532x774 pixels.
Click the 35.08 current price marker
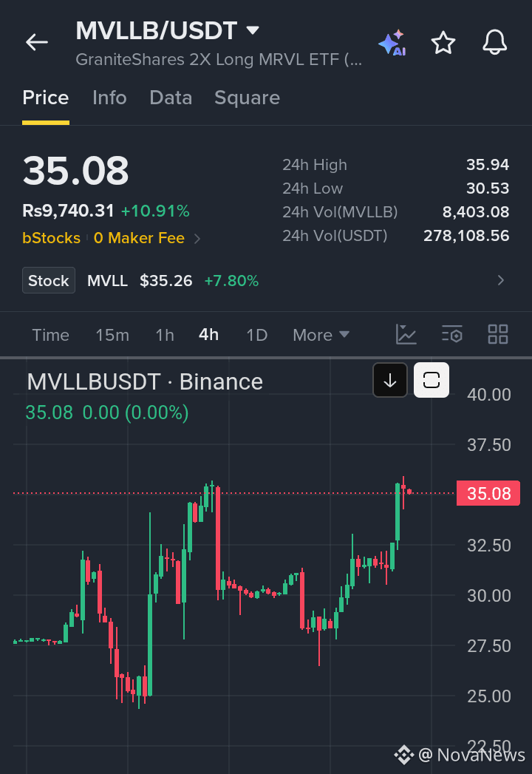488,493
